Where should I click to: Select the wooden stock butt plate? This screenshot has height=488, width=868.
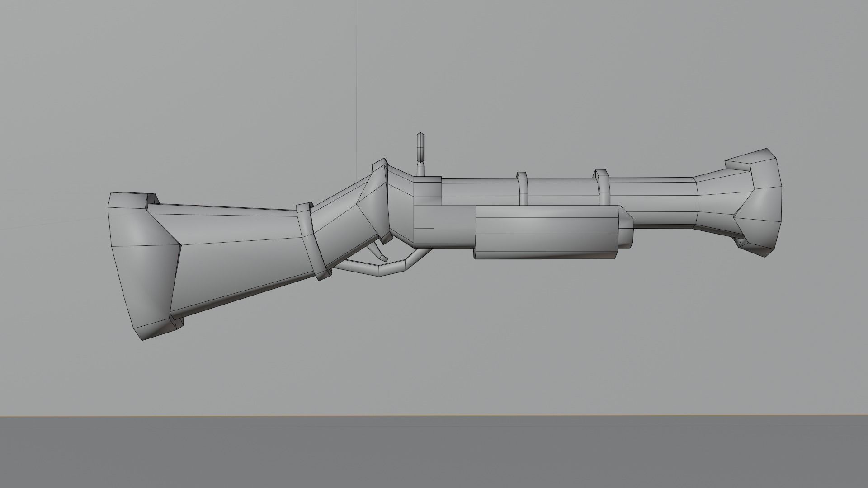tap(145, 267)
